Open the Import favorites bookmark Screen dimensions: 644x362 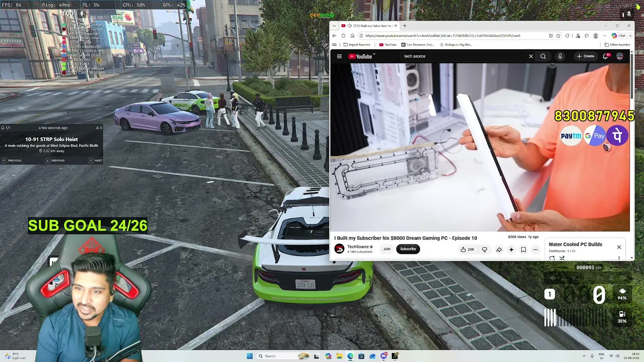tap(357, 45)
